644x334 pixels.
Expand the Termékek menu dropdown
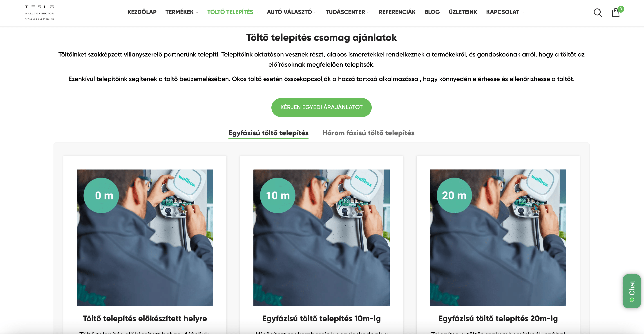click(x=182, y=12)
